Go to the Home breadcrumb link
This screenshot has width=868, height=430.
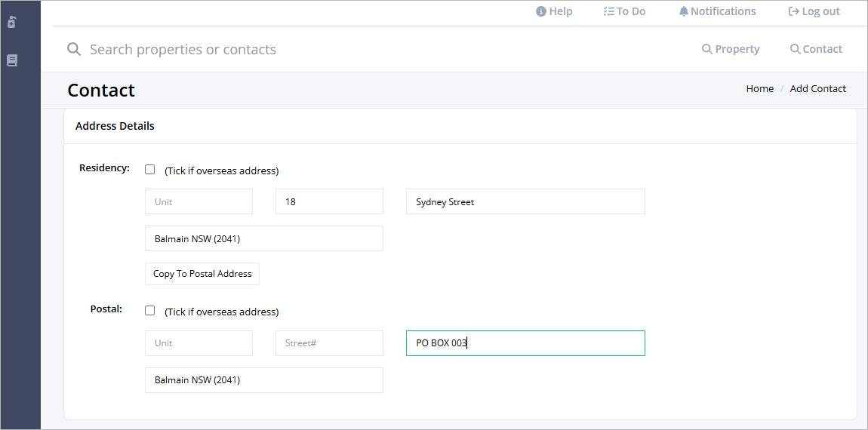[759, 88]
